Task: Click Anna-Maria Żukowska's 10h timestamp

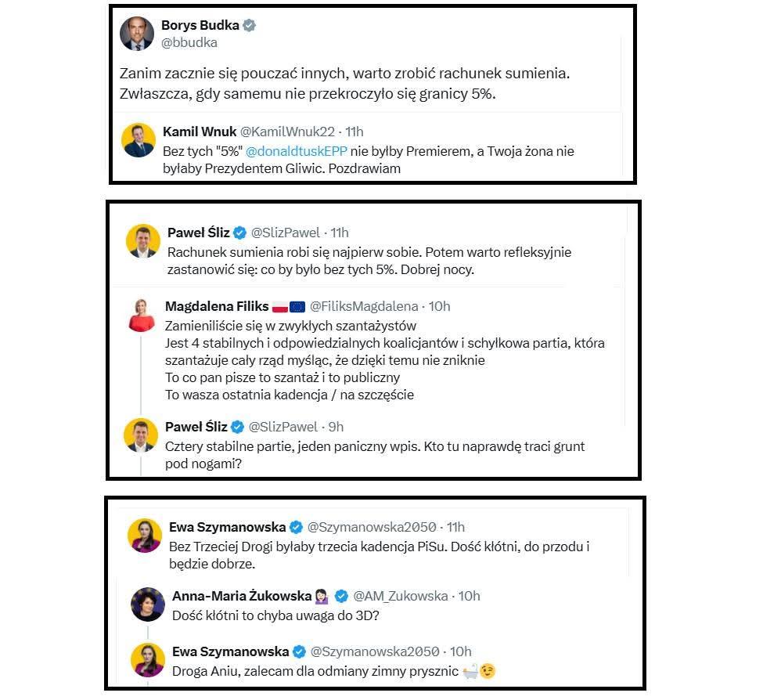Action: tap(469, 597)
